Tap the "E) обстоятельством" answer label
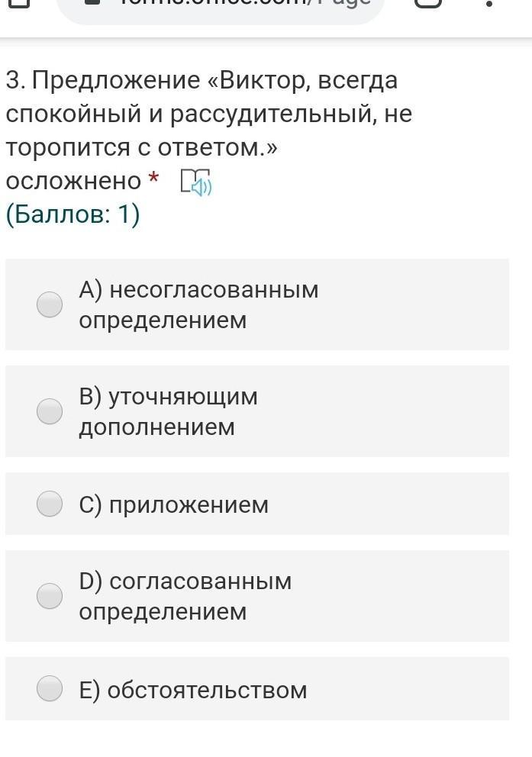Screen dimensions: 532x757 click(x=193, y=690)
